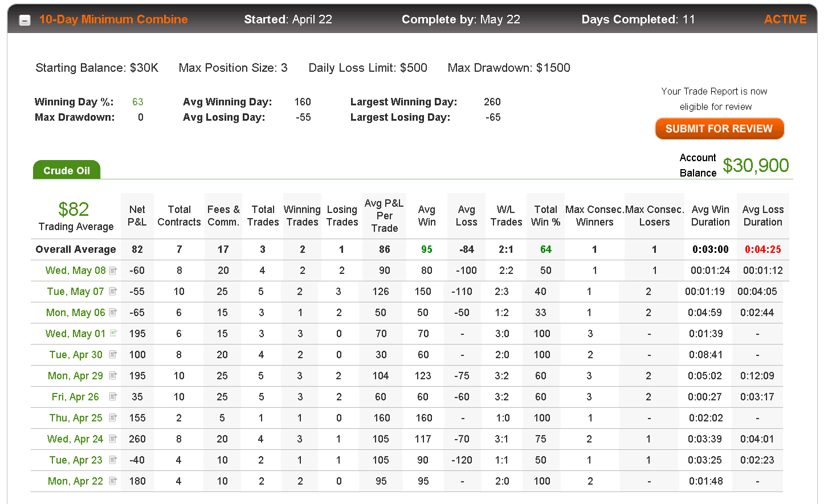Image resolution: width=828 pixels, height=504 pixels.
Task: Open report icon beside Mon, May 06
Action: [113, 312]
